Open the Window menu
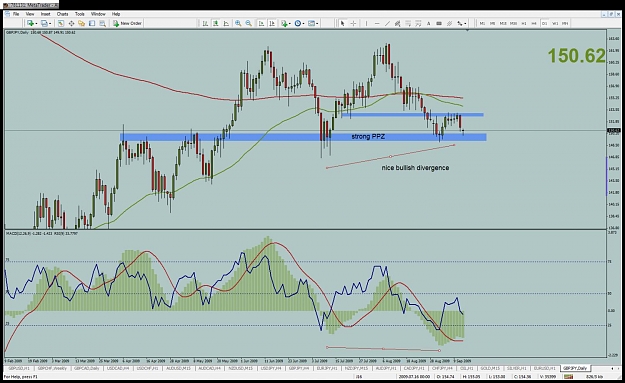Image resolution: width=625 pixels, height=383 pixels. pos(98,14)
